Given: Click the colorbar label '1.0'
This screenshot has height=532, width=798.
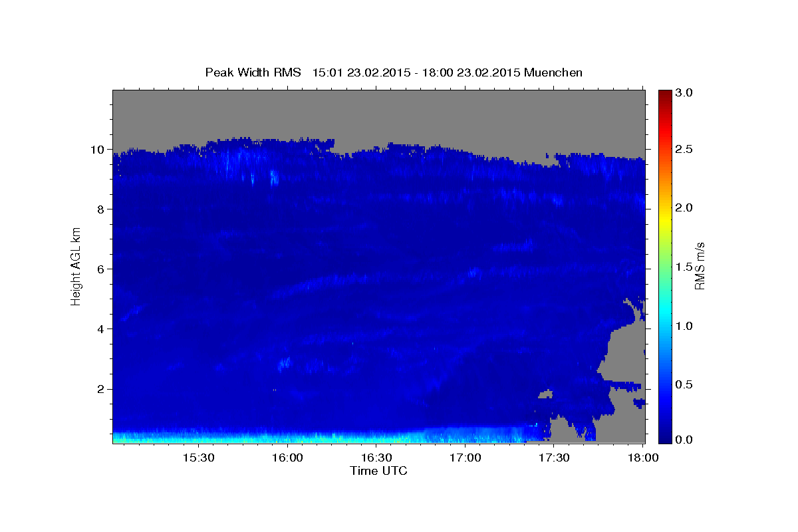Looking at the screenshot, I should coord(685,326).
